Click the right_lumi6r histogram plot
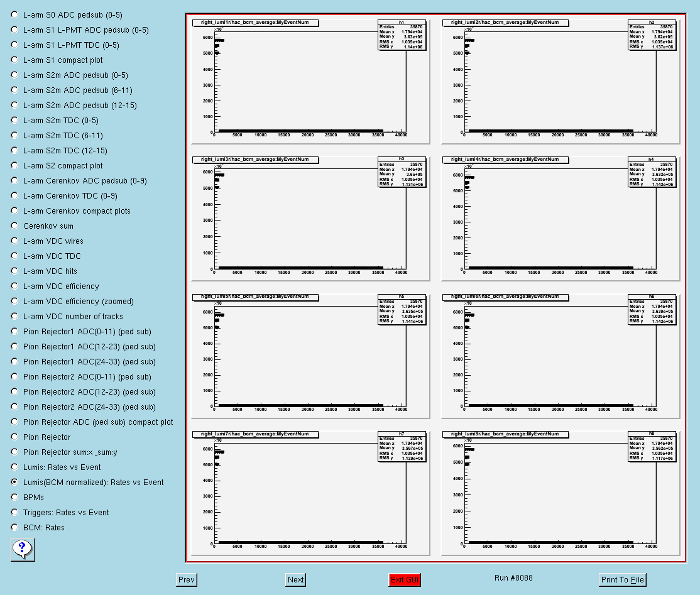The image size is (700, 595). pos(561,355)
